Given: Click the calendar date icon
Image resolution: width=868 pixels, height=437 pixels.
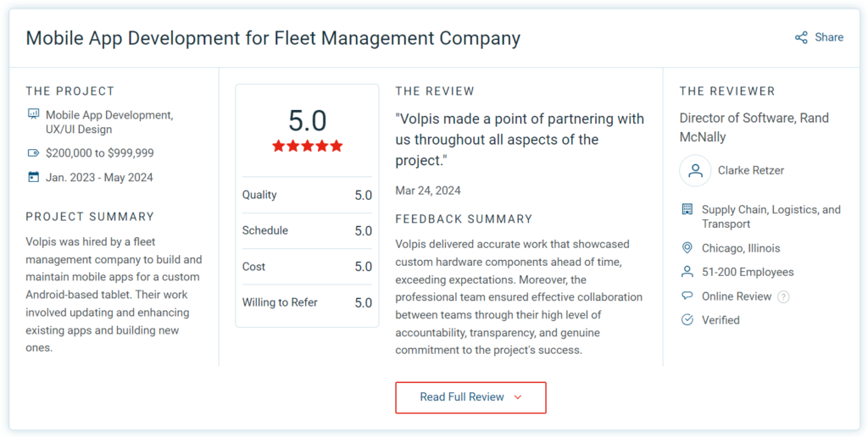Looking at the screenshot, I should pos(33,177).
